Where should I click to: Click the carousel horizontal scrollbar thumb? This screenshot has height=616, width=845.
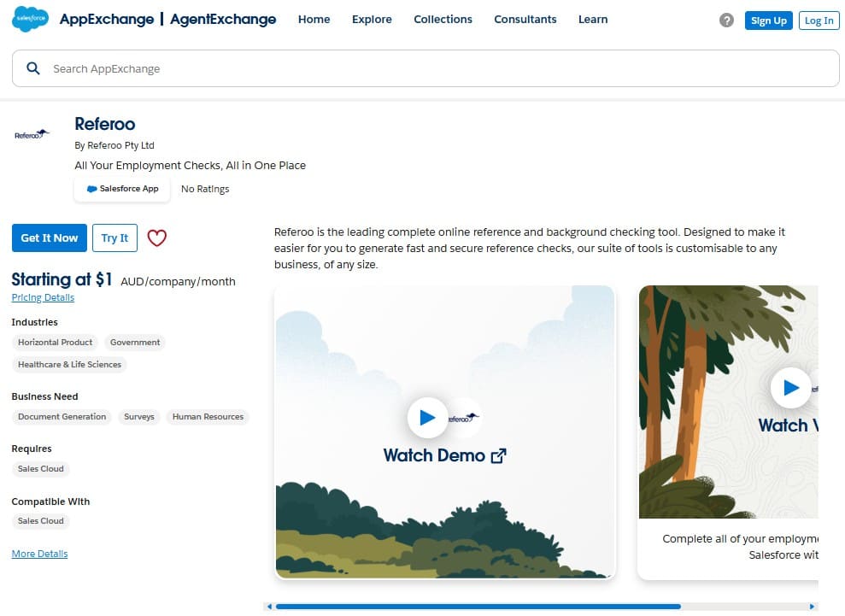point(478,607)
